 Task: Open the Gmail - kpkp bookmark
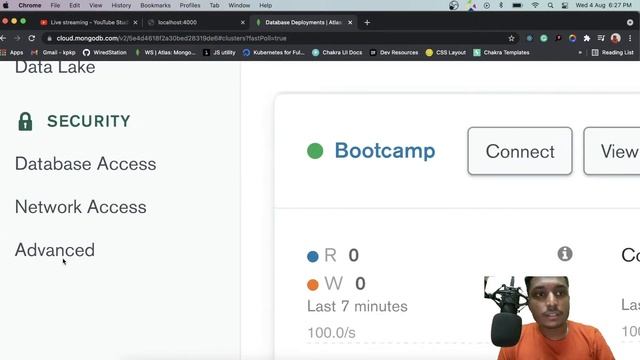pos(53,53)
